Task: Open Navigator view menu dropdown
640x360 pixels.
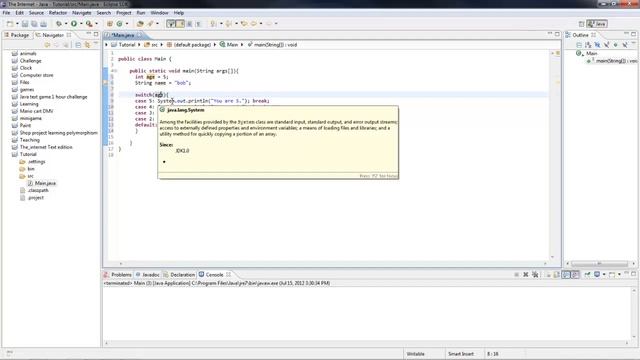Action: (96, 43)
